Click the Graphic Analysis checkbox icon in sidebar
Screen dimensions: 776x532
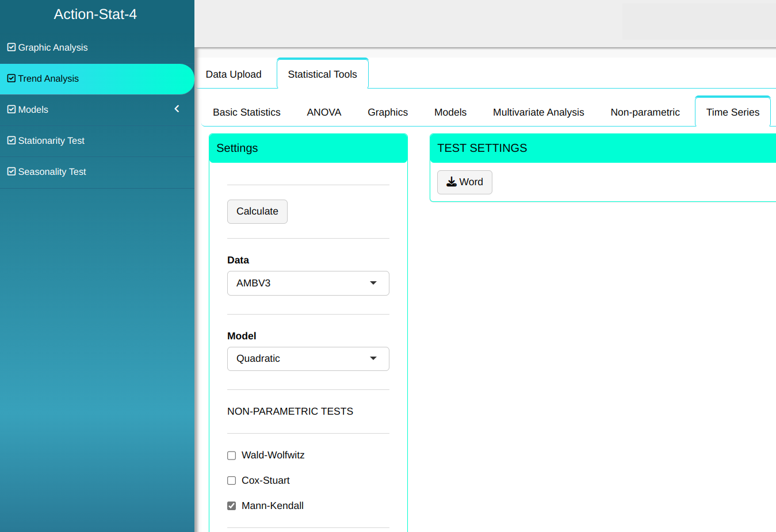click(x=12, y=47)
